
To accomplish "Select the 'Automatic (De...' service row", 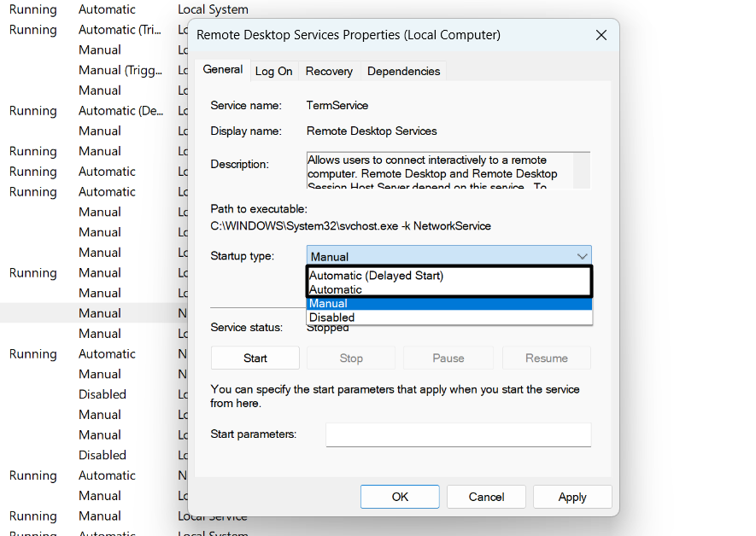I will point(119,111).
